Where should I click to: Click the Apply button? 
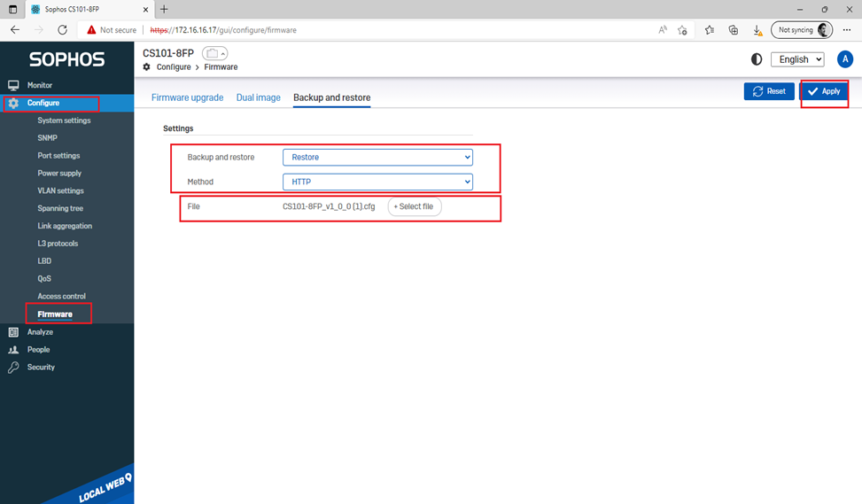pos(824,91)
